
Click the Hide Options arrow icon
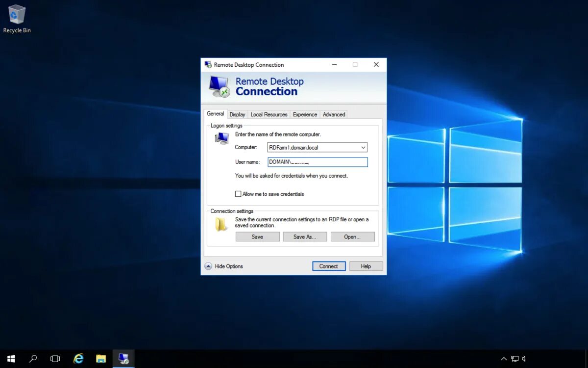[208, 266]
